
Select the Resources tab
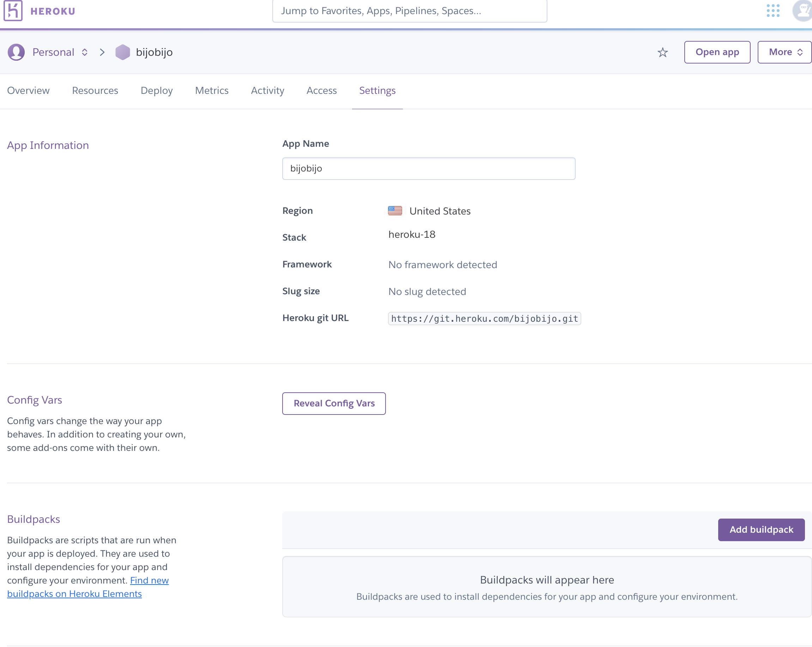(x=96, y=90)
